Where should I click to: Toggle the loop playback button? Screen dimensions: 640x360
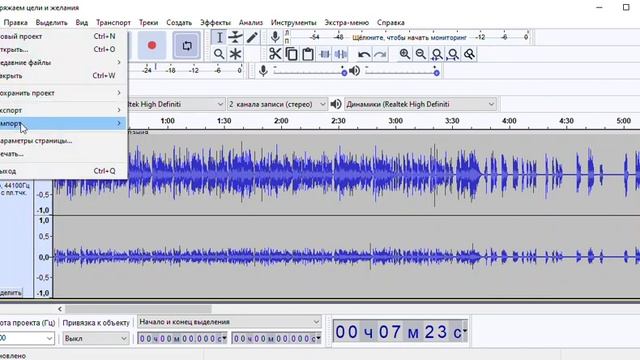pos(187,45)
